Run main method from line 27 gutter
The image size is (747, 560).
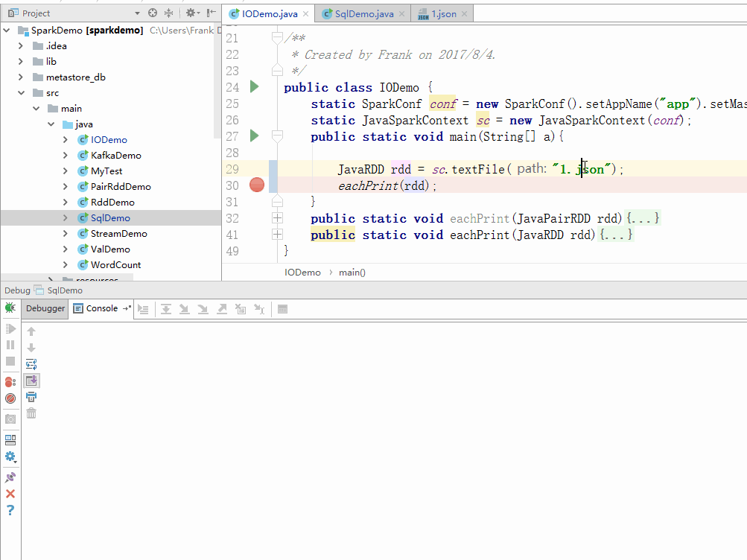tap(255, 136)
